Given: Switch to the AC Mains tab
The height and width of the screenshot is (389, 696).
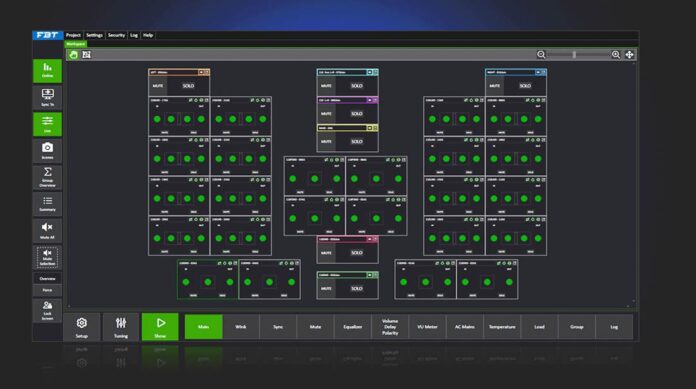Looking at the screenshot, I should pos(464,327).
